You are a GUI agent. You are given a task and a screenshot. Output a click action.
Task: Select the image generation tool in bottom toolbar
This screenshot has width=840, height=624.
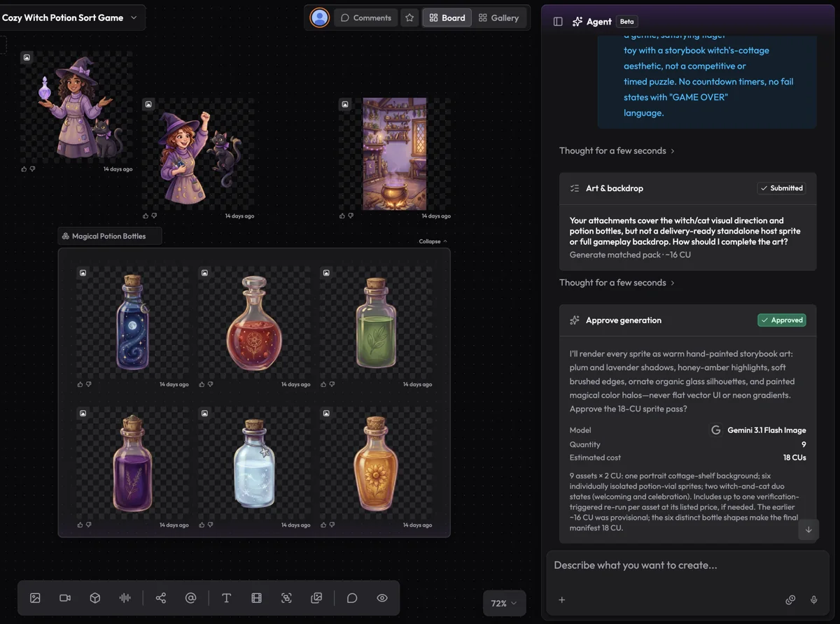(35, 598)
